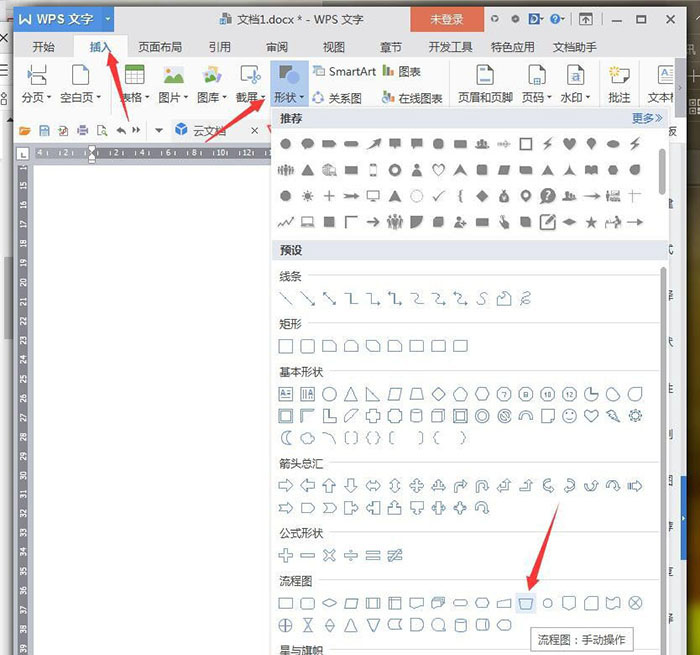The height and width of the screenshot is (655, 700).
Task: Click the 未登录 login button
Action: tap(447, 19)
